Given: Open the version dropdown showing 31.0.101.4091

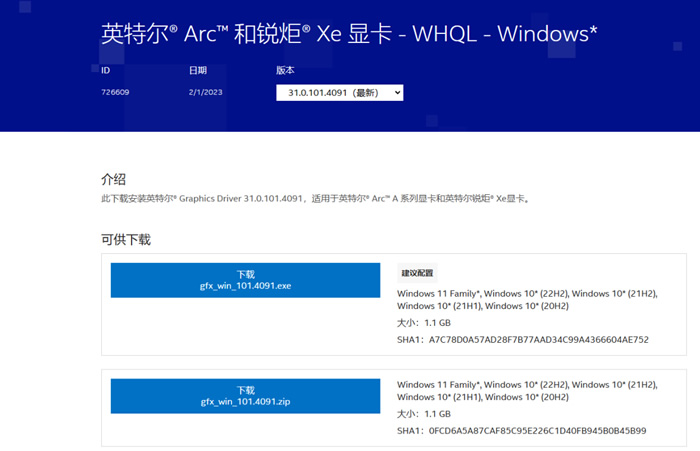Looking at the screenshot, I should coord(339,93).
